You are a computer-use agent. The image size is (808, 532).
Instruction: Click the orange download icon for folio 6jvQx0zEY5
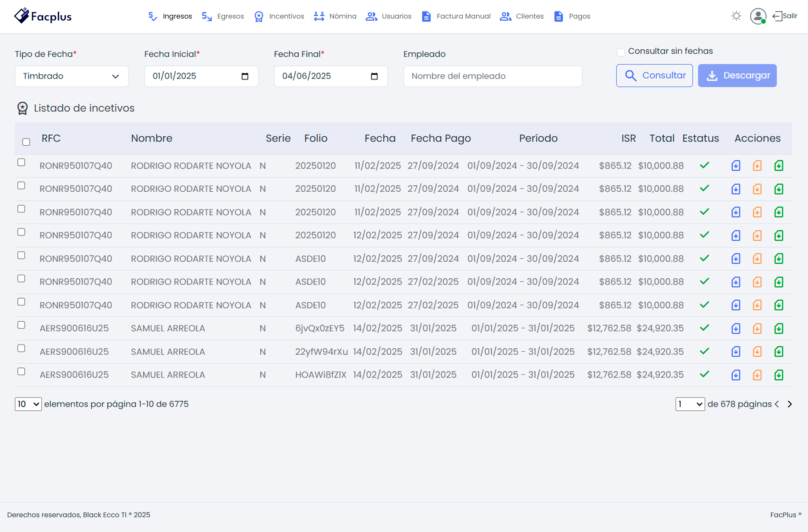(x=757, y=328)
